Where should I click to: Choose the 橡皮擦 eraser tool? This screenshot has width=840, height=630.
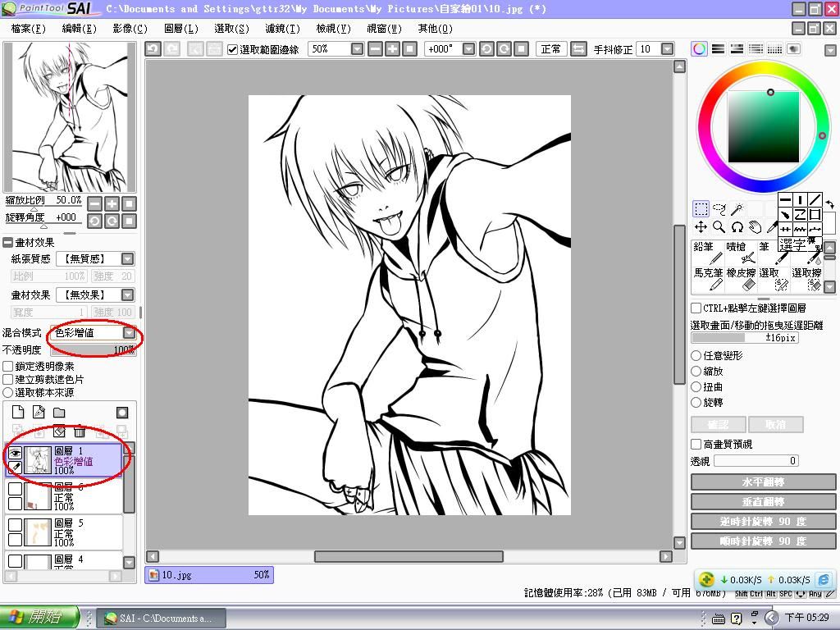click(740, 279)
